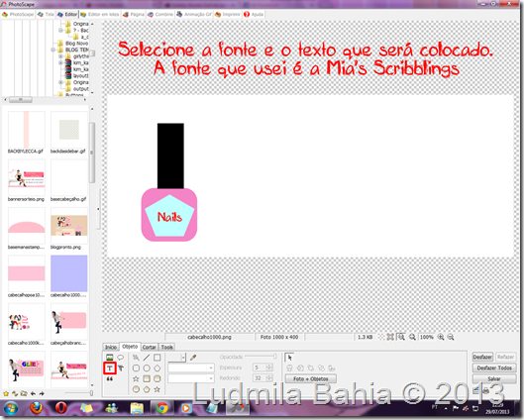Open the Editor em lotes tab

[x=100, y=15]
